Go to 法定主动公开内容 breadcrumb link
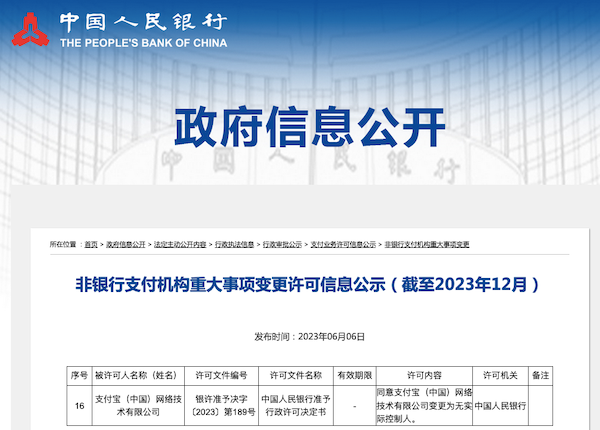Viewport: 600px width, 430px height. point(180,244)
